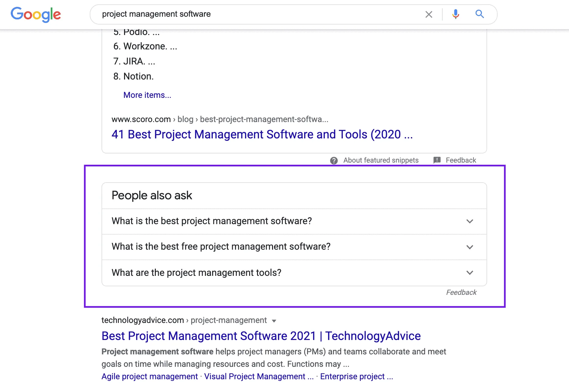Click the technologyadvice.com breadcrumb URL

point(184,320)
